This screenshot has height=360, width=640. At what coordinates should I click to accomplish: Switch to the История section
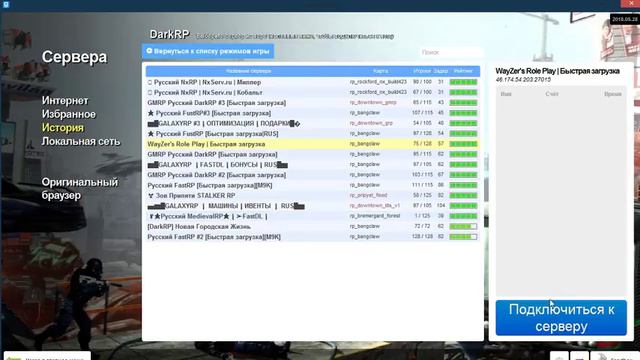pyautogui.click(x=62, y=128)
